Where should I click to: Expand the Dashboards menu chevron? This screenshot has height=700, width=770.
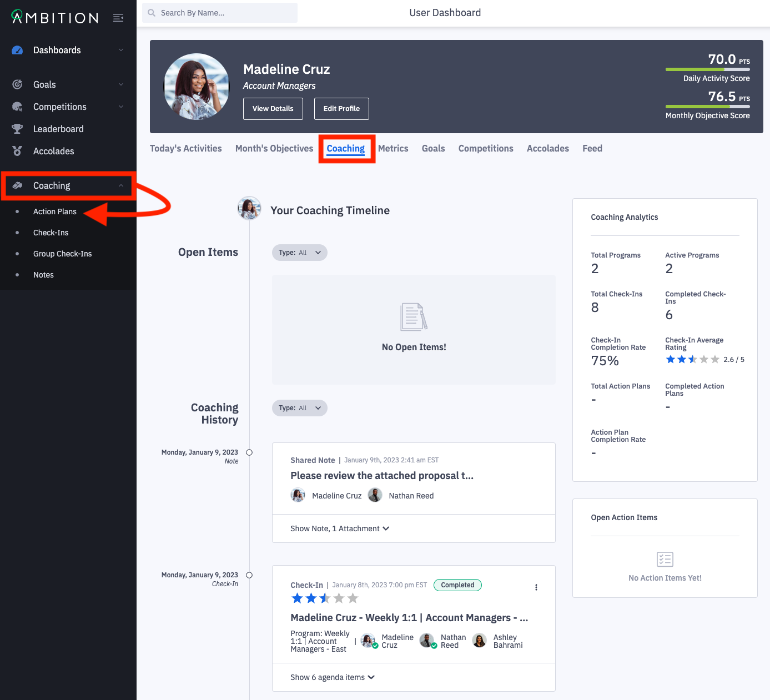121,50
